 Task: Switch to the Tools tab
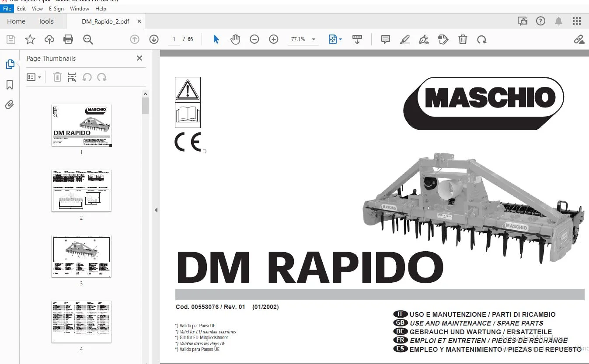point(46,21)
